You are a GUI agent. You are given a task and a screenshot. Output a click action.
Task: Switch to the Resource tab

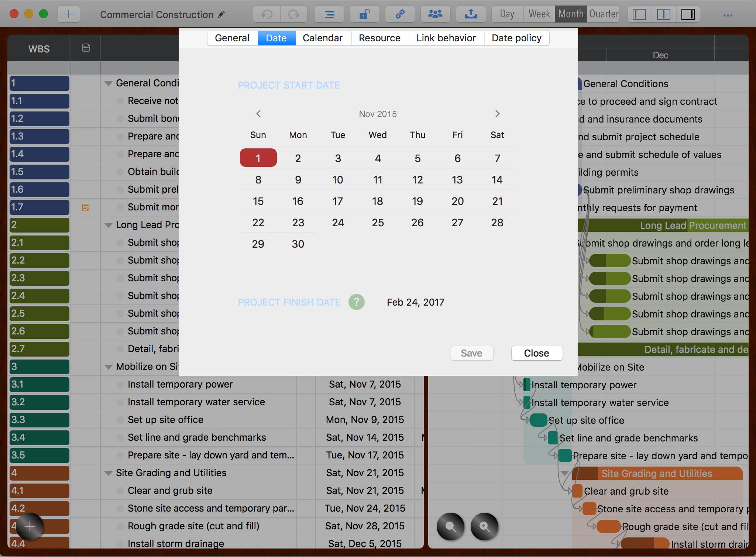(x=379, y=38)
